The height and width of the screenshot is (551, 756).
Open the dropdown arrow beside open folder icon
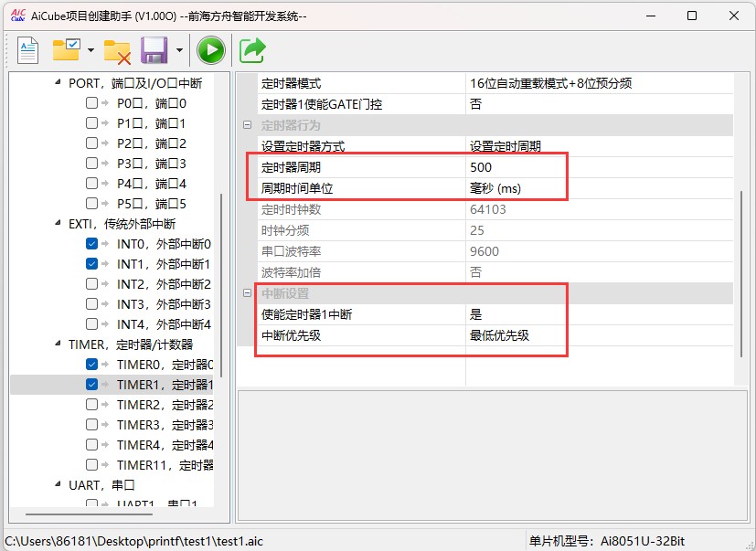pyautogui.click(x=91, y=49)
